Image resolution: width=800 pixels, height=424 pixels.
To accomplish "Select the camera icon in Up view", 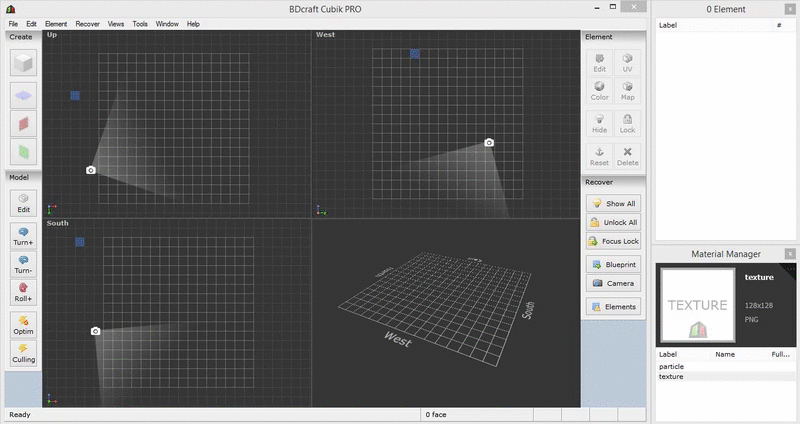I will tap(91, 170).
